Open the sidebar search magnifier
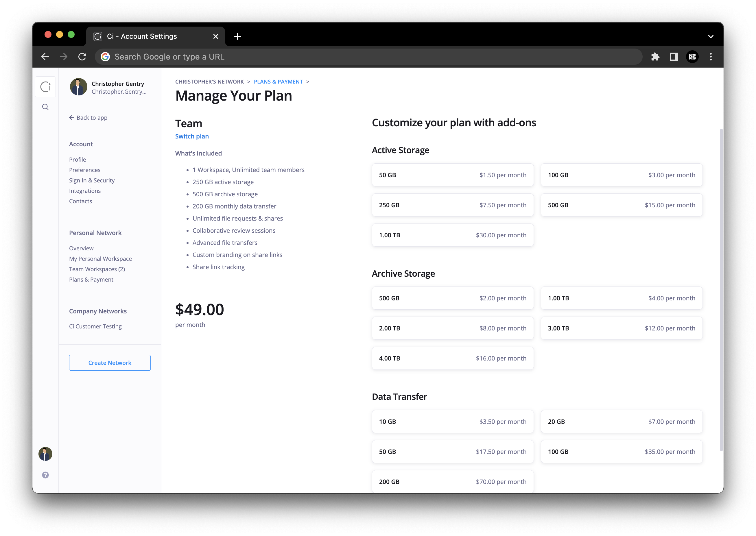 click(45, 107)
